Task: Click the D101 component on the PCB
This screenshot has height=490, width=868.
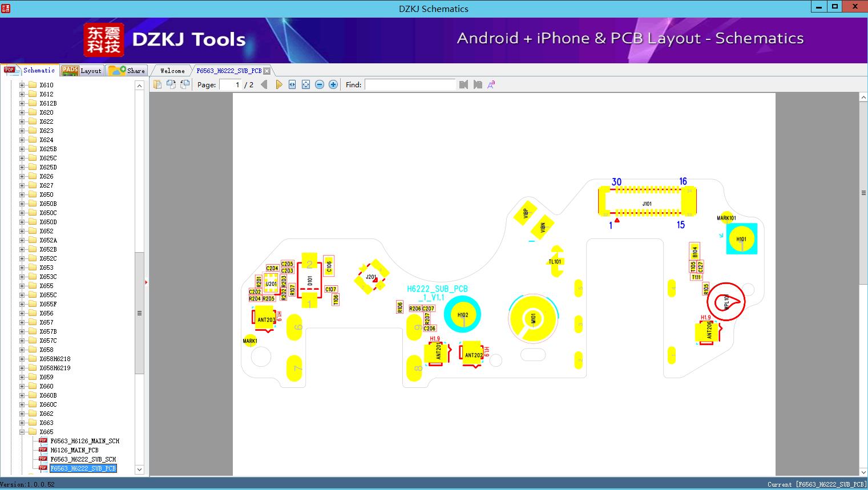Action: tap(309, 281)
